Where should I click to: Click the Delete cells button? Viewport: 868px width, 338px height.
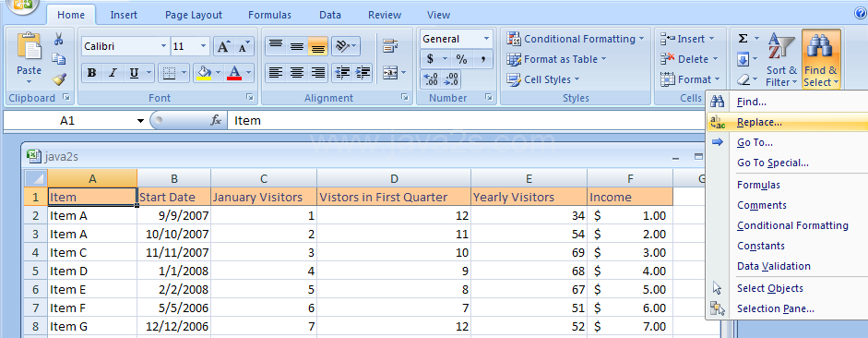pos(689,59)
